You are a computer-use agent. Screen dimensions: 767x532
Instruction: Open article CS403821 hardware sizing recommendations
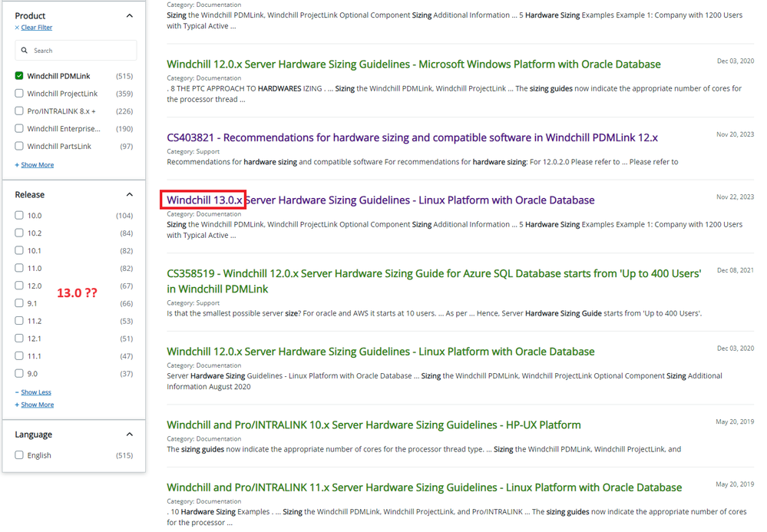pyautogui.click(x=412, y=137)
